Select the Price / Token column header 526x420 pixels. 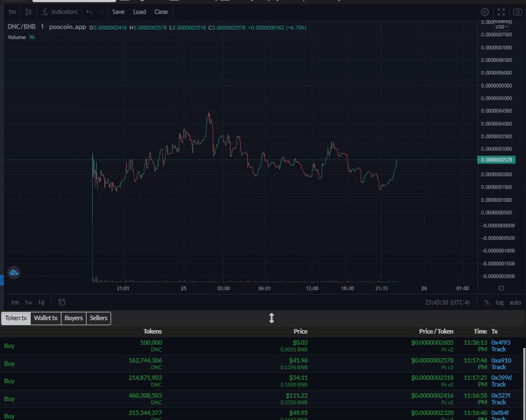coord(436,331)
